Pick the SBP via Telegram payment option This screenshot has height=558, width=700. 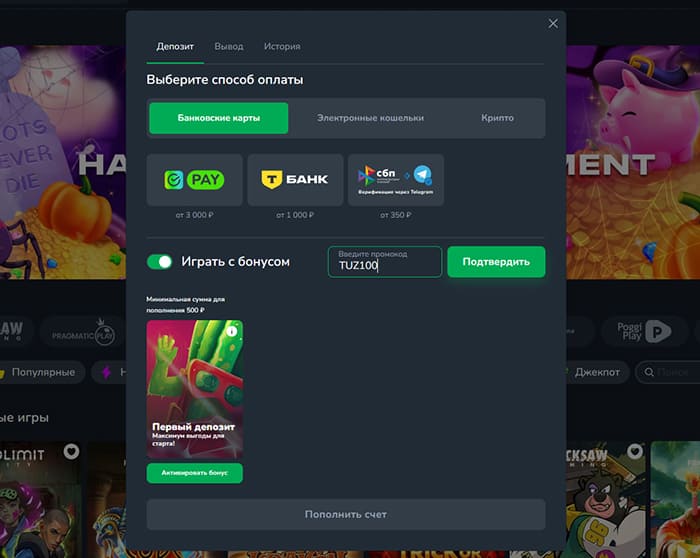click(396, 180)
